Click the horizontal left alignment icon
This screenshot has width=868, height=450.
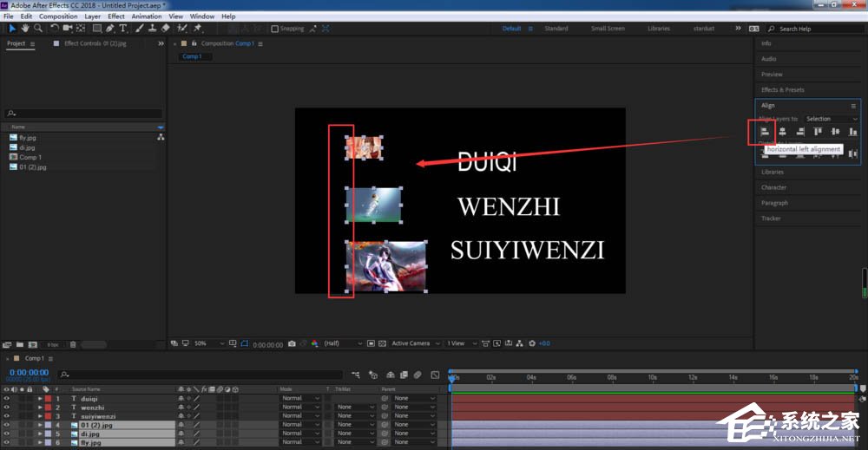coord(765,132)
